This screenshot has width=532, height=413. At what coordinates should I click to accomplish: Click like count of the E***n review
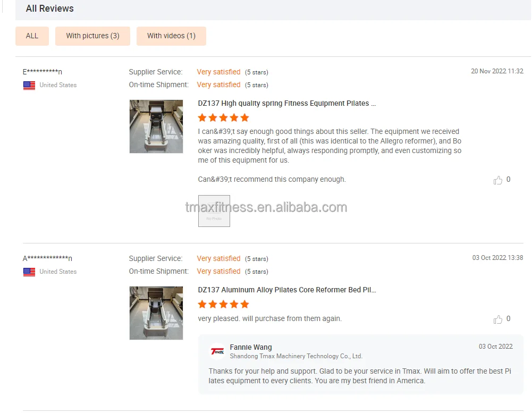point(508,179)
